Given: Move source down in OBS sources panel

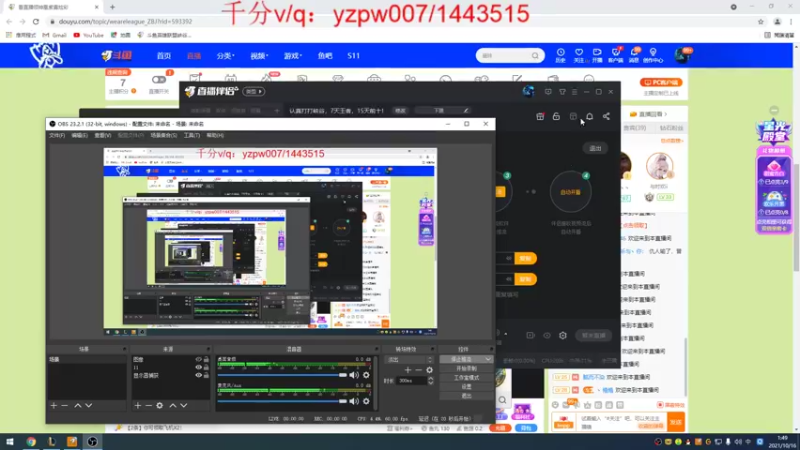Looking at the screenshot, I should (184, 406).
